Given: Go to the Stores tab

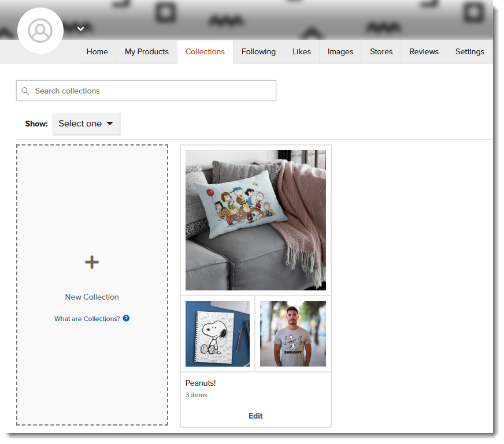Looking at the screenshot, I should [381, 52].
